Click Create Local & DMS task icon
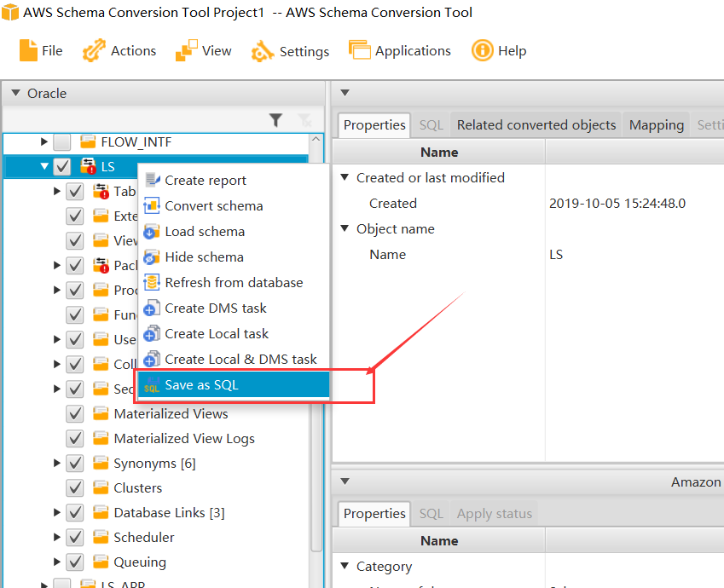The width and height of the screenshot is (724, 588). pos(152,359)
